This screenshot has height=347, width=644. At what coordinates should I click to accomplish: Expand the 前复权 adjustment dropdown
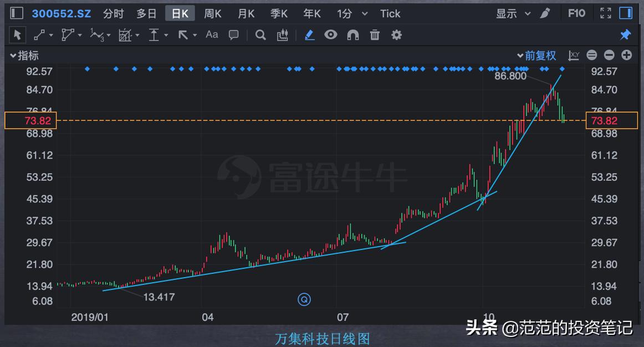536,55
